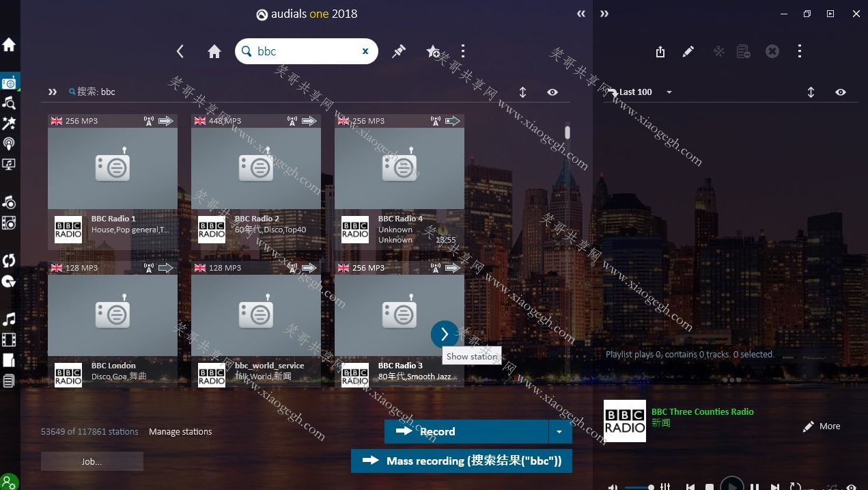Open the Save Video film sidebar icon
This screenshot has width=868, height=490.
tap(9, 223)
